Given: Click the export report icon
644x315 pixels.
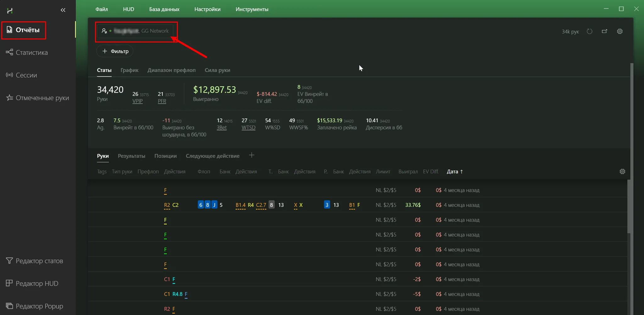Looking at the screenshot, I should (x=604, y=31).
